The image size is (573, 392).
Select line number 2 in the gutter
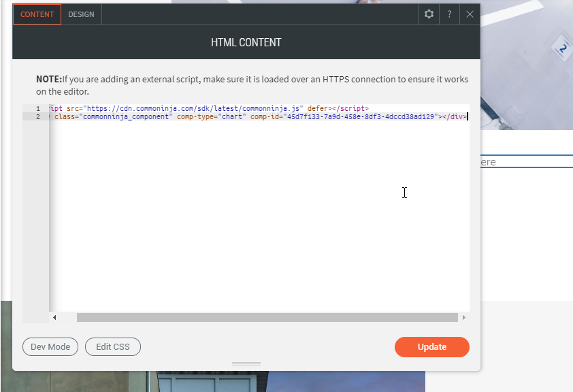pyautogui.click(x=38, y=117)
